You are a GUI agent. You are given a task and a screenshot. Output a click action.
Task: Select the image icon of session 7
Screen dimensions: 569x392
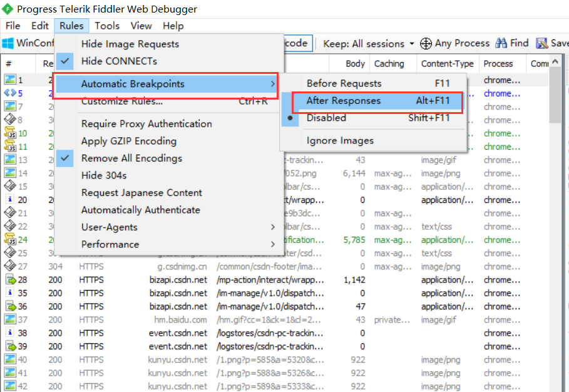(x=10, y=106)
